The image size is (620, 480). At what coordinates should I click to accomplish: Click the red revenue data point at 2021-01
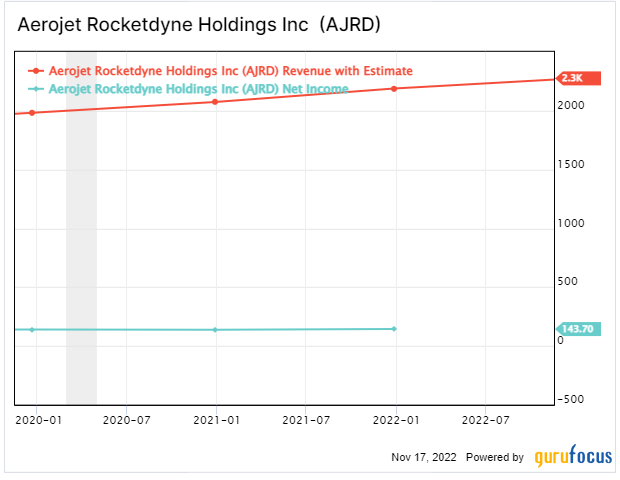[x=215, y=102]
